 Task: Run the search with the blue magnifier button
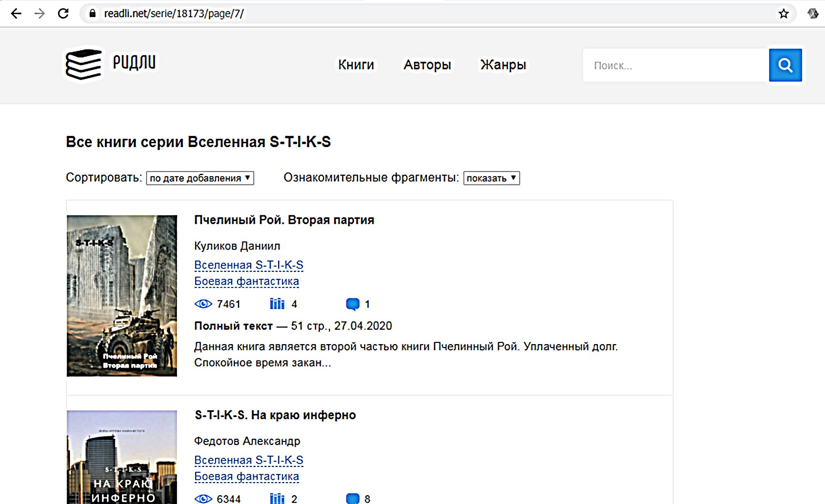click(785, 65)
